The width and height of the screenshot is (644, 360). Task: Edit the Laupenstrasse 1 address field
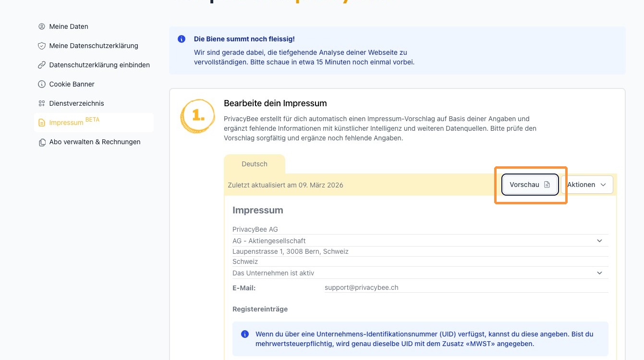(420, 251)
